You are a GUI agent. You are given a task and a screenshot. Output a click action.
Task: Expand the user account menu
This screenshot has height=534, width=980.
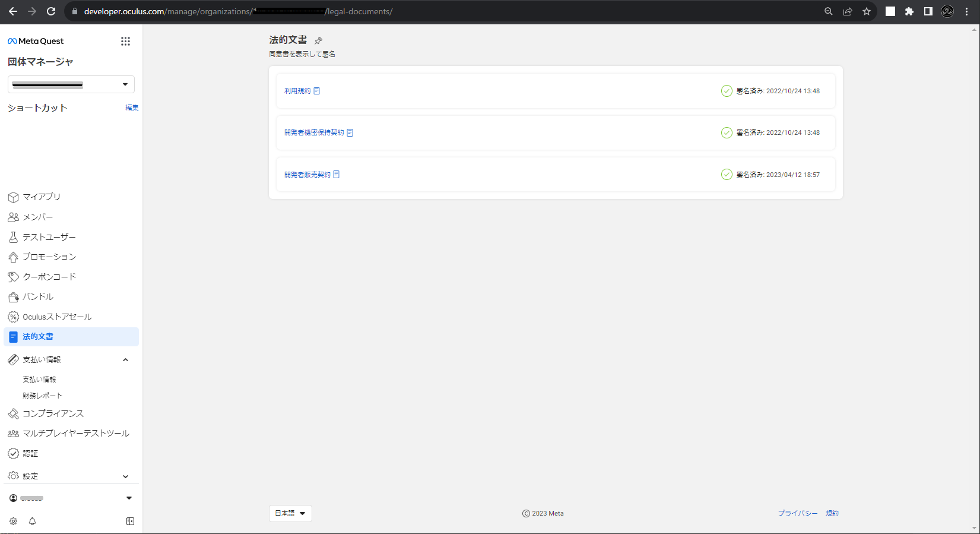pos(129,498)
